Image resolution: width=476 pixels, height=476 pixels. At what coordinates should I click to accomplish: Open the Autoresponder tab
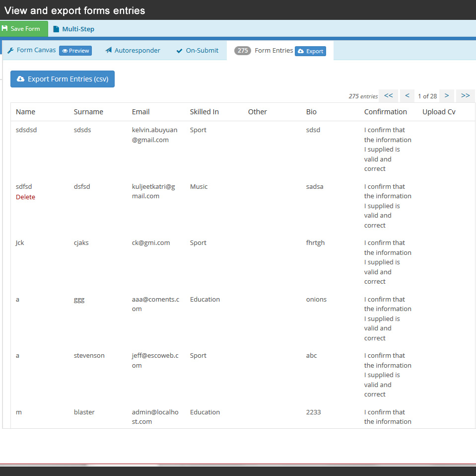coord(133,51)
